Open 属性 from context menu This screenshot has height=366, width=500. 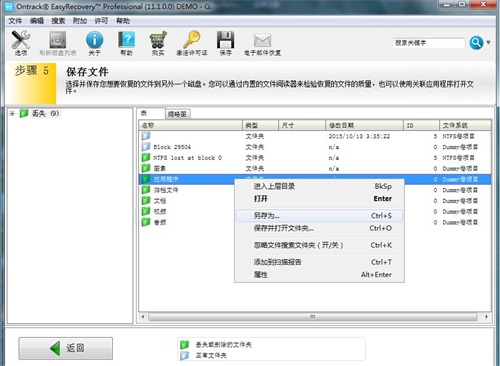319,275
